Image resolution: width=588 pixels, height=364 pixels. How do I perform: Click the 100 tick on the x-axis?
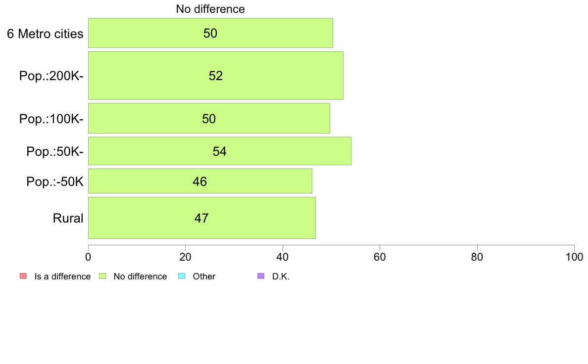[x=575, y=257]
